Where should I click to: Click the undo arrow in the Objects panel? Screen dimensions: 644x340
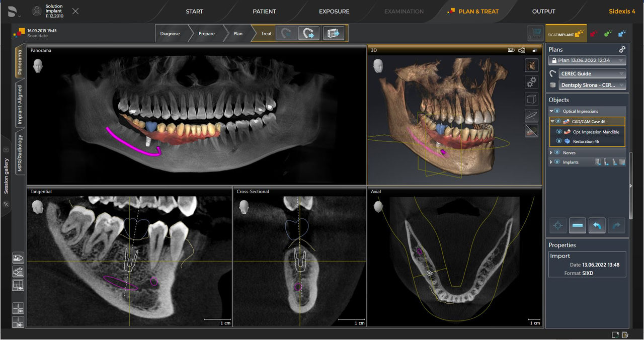click(597, 225)
